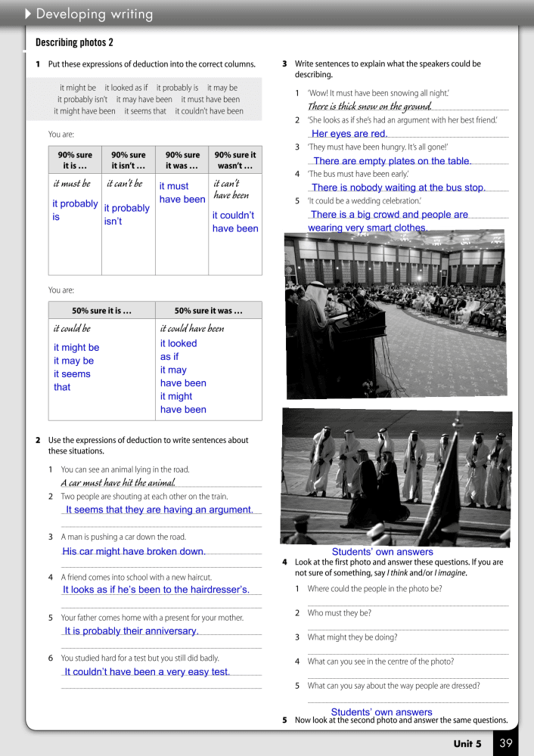This screenshot has width=534, height=756.
Task: Click the answer 'it must have been' in table
Action: [x=182, y=192]
